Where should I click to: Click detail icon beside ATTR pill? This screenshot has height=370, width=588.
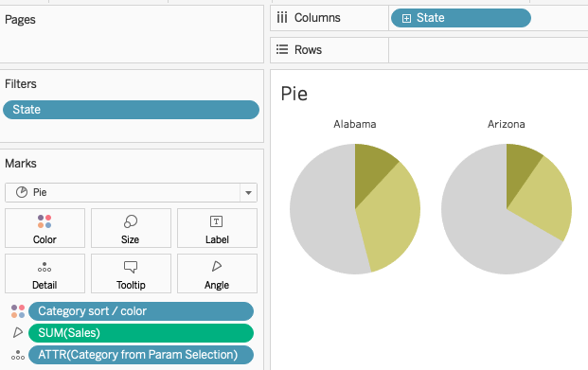18,355
